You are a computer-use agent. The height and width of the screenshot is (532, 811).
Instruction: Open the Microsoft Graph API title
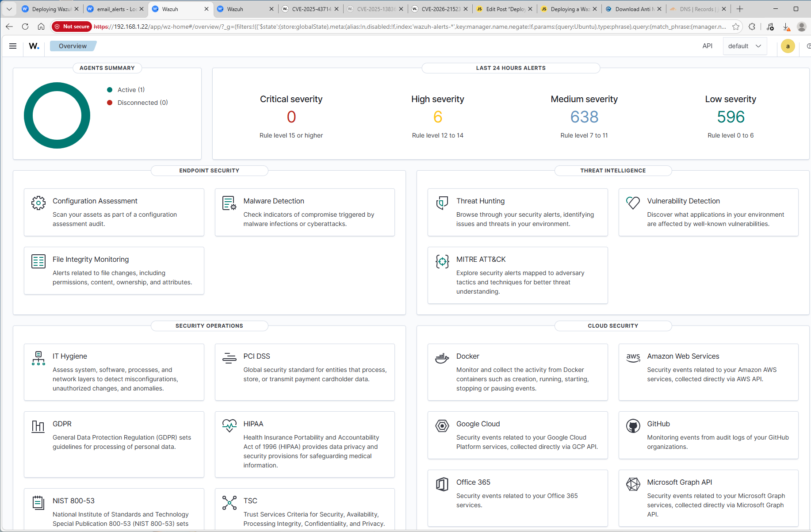coord(679,482)
